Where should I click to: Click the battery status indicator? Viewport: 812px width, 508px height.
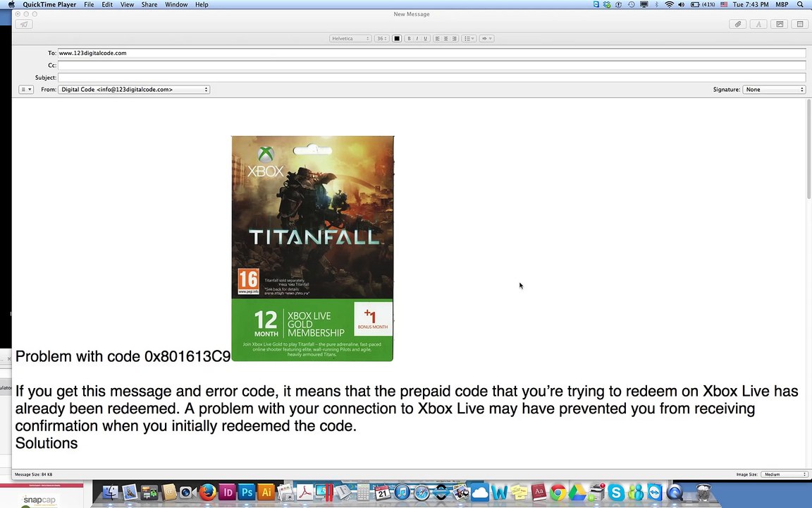point(703,4)
